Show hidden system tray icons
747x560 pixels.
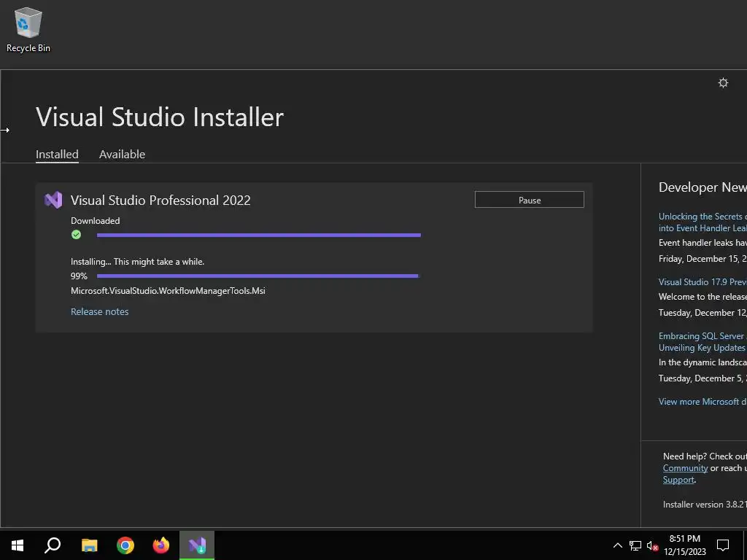617,545
